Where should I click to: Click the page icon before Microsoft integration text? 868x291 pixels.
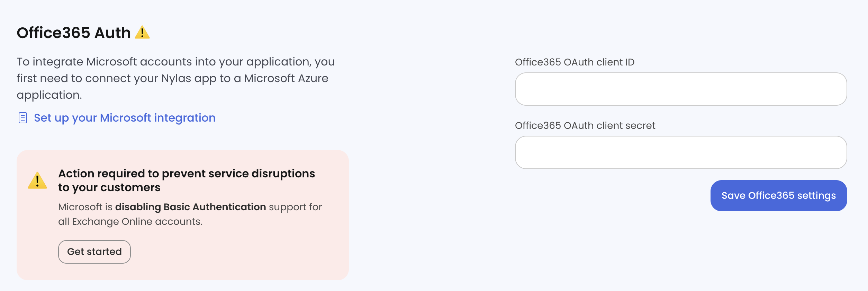[x=23, y=118]
